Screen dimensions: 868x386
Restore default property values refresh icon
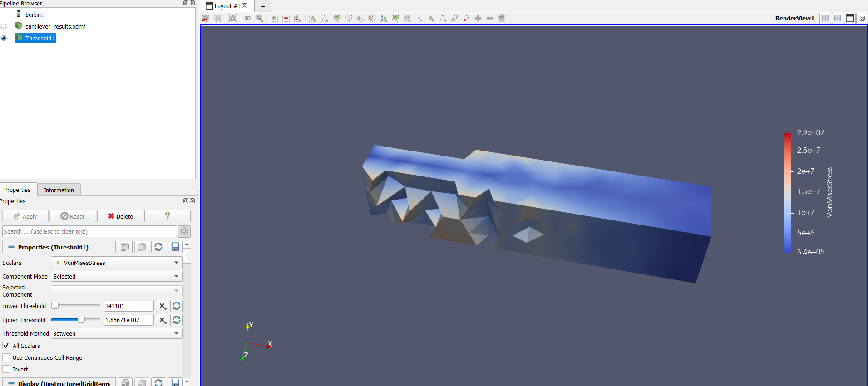(158, 247)
